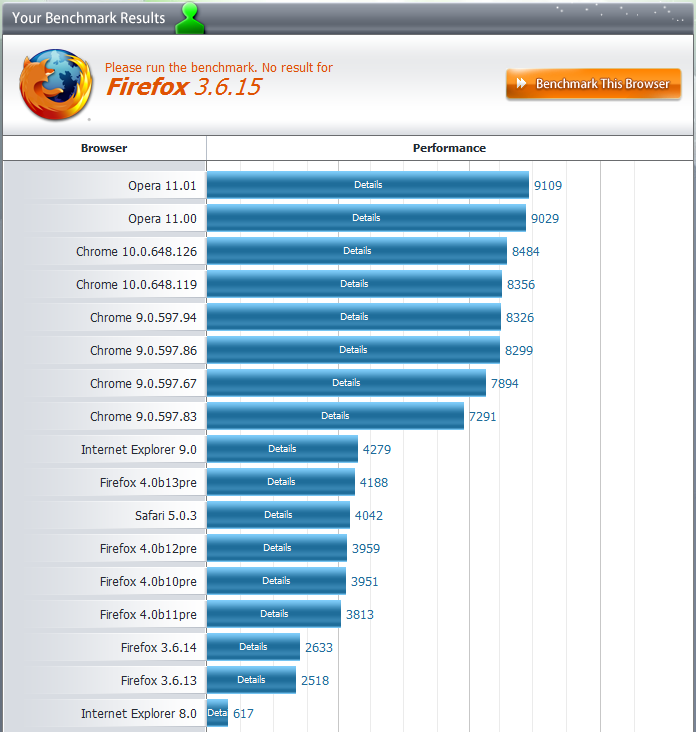696x732 pixels.
Task: Click the score value 8484
Action: pyautogui.click(x=526, y=252)
